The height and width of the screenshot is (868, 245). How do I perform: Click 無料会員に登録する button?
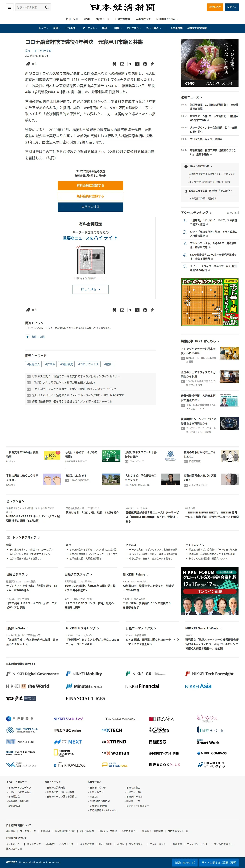point(90,196)
